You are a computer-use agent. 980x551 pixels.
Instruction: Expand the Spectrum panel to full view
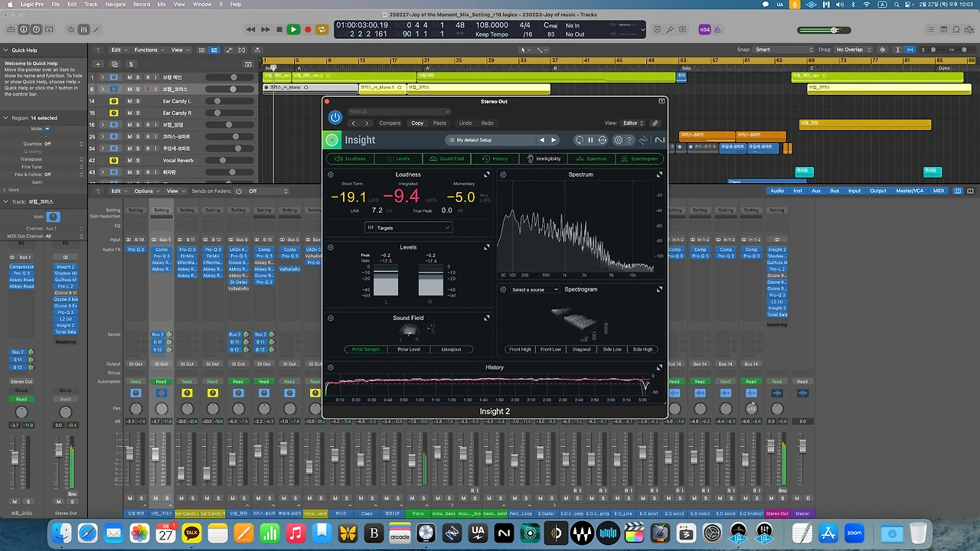[659, 174]
